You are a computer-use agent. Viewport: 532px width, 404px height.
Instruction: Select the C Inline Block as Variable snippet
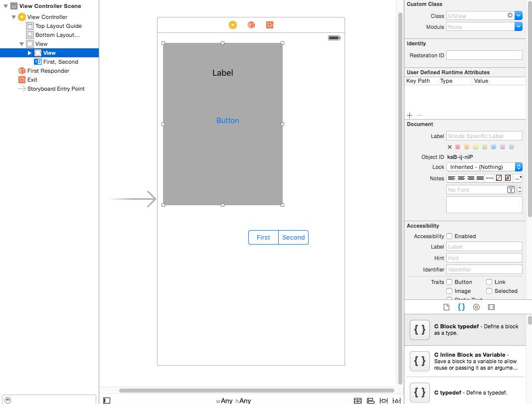coord(465,361)
